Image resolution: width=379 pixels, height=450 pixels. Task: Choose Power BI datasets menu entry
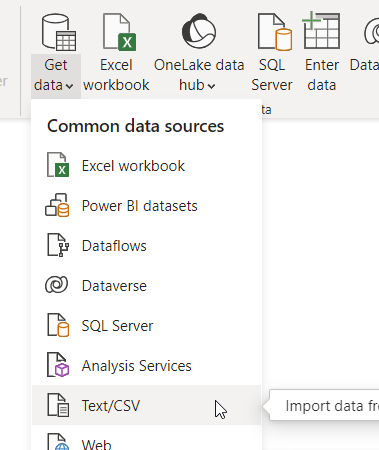pos(140,206)
